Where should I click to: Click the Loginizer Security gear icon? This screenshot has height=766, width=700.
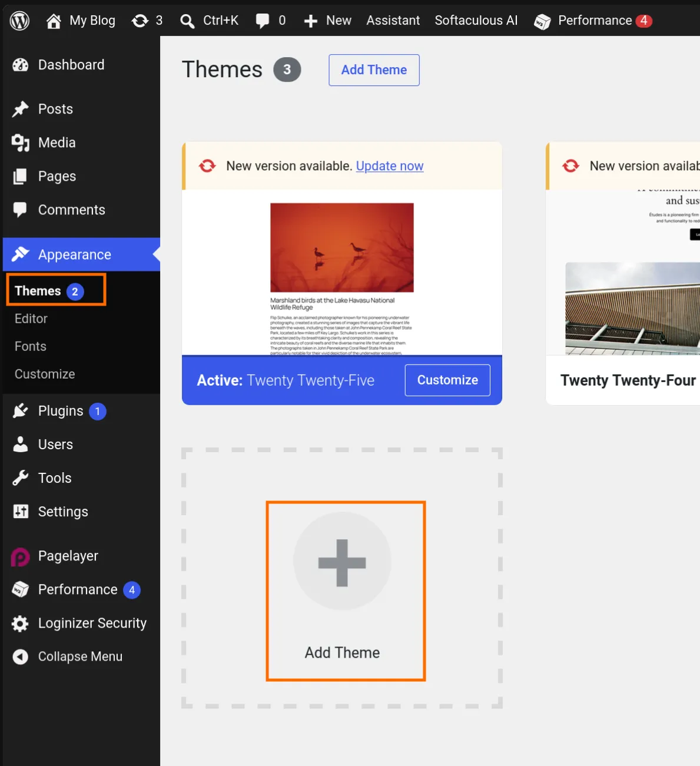[21, 624]
